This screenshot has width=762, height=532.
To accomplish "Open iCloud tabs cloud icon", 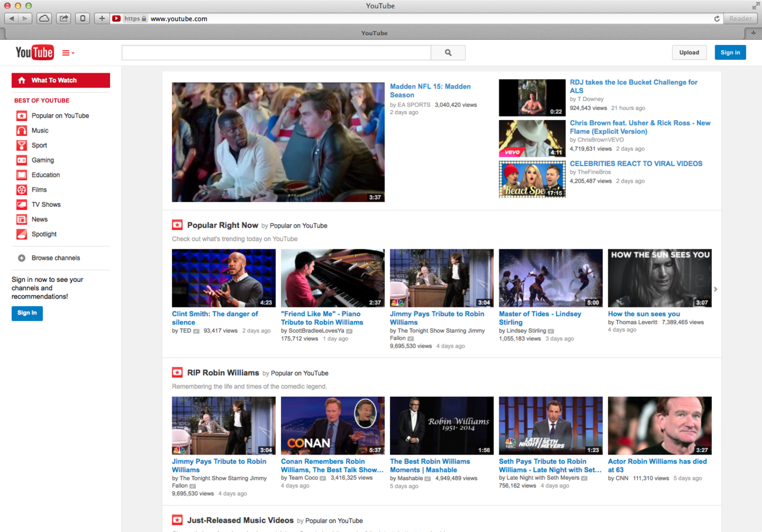I will [44, 18].
